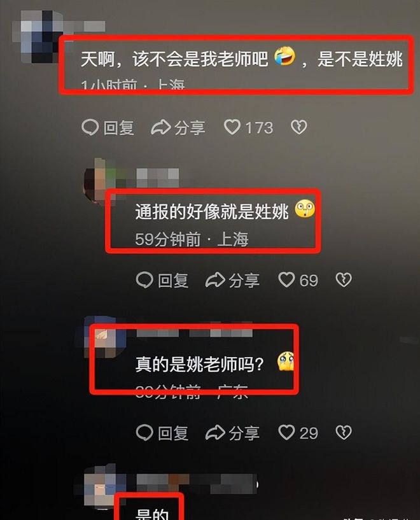Dislike the comment with 29 likes
420x520 pixels.
tap(344, 432)
